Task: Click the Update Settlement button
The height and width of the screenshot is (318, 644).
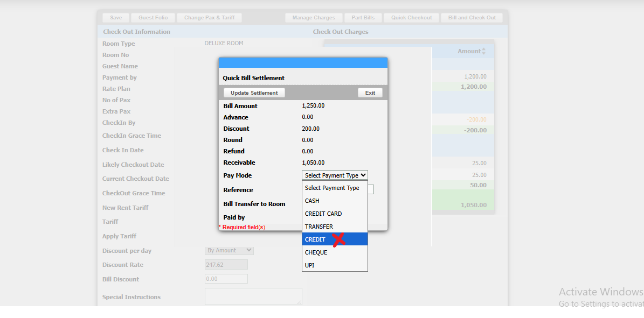Action: [254, 93]
